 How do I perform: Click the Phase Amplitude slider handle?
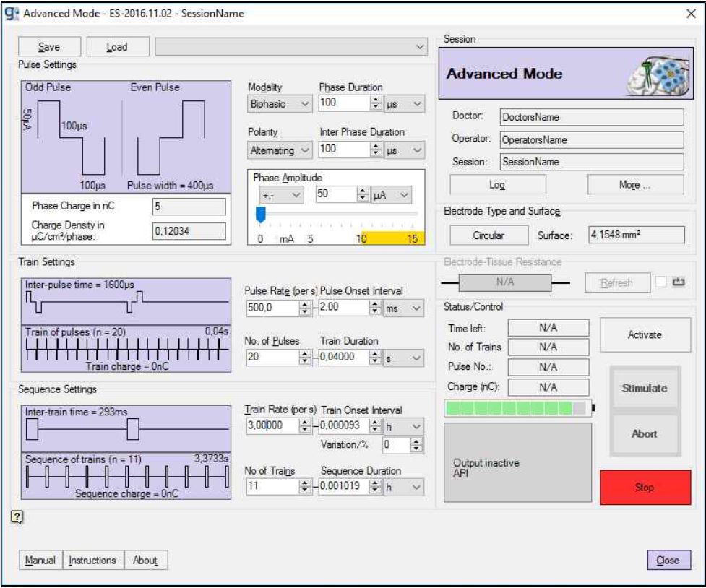262,213
